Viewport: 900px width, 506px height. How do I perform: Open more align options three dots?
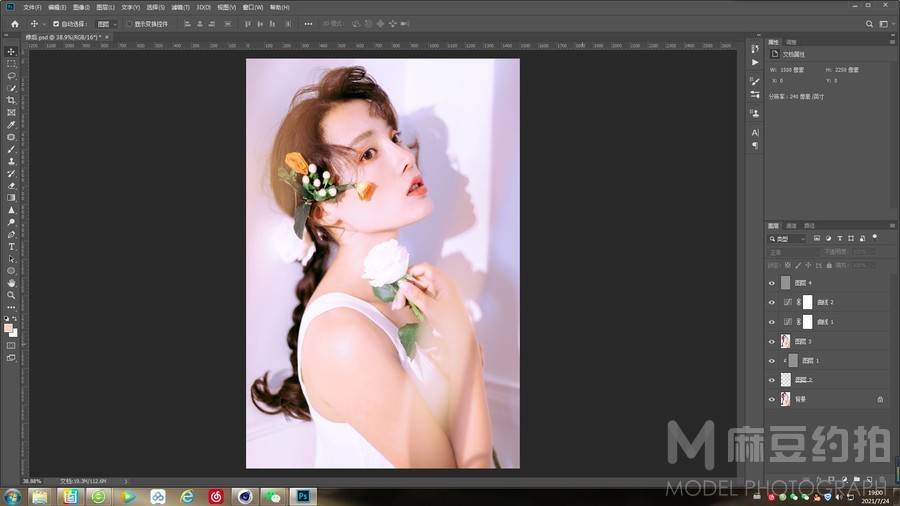coord(308,24)
